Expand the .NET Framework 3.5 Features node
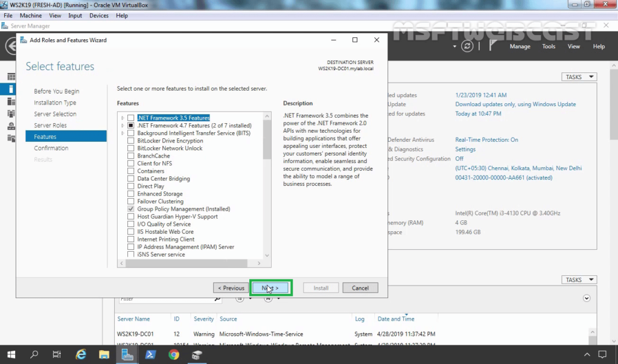Image resolution: width=618 pixels, height=364 pixels. coord(123,118)
